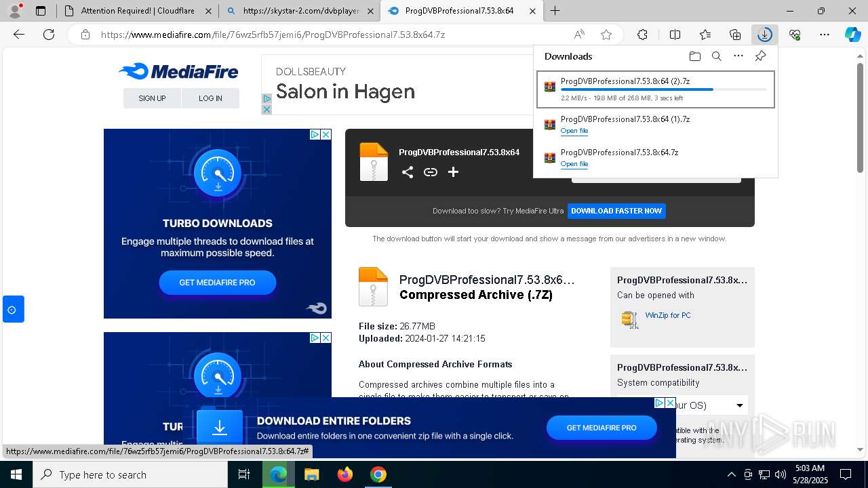The height and width of the screenshot is (488, 868).
Task: Pin the Downloads panel
Action: click(x=760, y=56)
